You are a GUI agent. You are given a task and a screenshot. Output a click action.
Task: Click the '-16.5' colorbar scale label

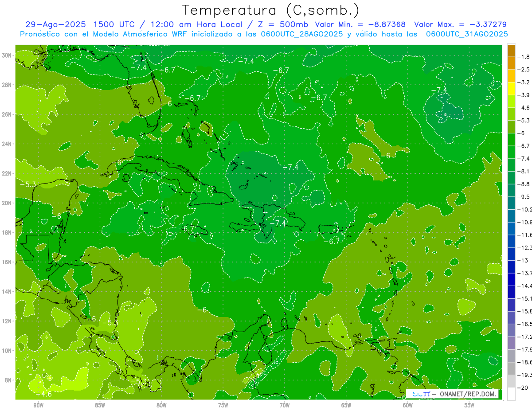(525, 324)
